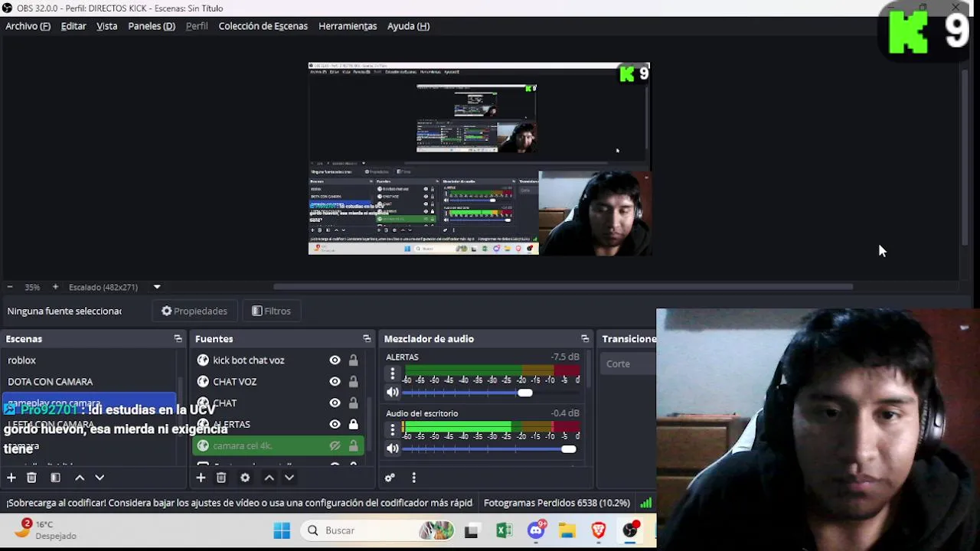Screen dimensions: 980x551
Task: Open the Archivo menu
Action: point(28,26)
